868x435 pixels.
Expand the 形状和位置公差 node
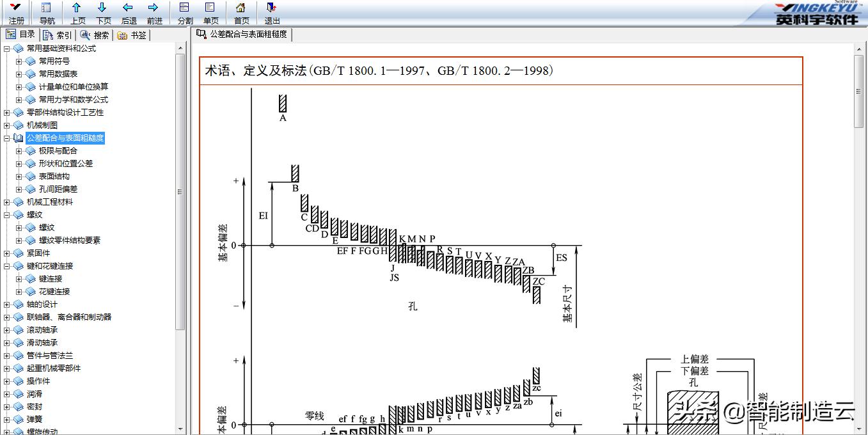pos(19,164)
